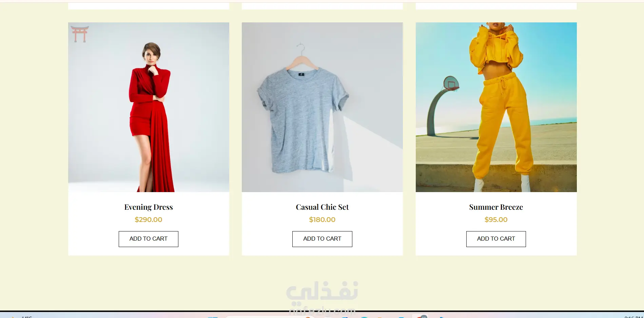Click the $290.00 price label
This screenshot has width=644, height=318.
click(x=149, y=220)
